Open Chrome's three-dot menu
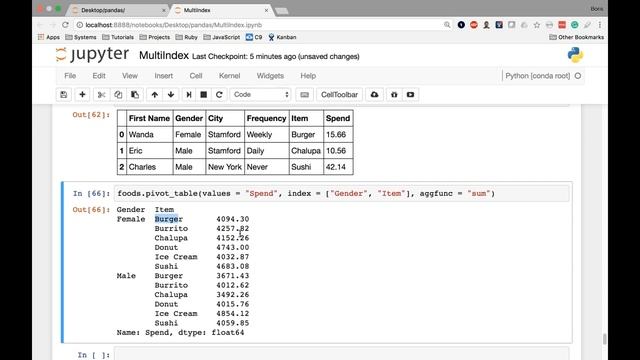 click(x=600, y=25)
